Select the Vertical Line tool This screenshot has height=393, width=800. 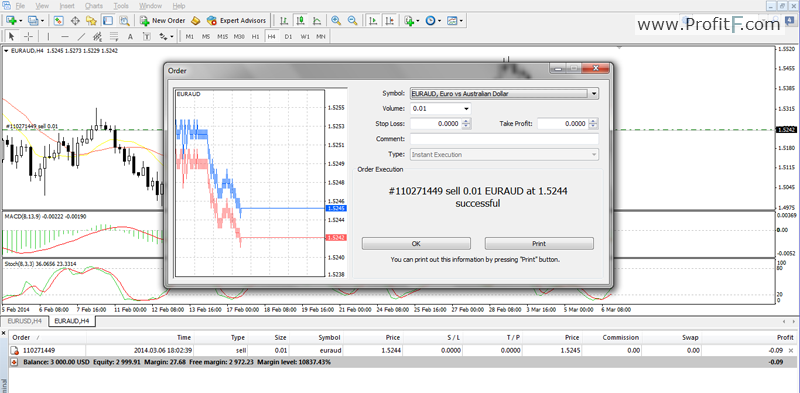click(48, 37)
